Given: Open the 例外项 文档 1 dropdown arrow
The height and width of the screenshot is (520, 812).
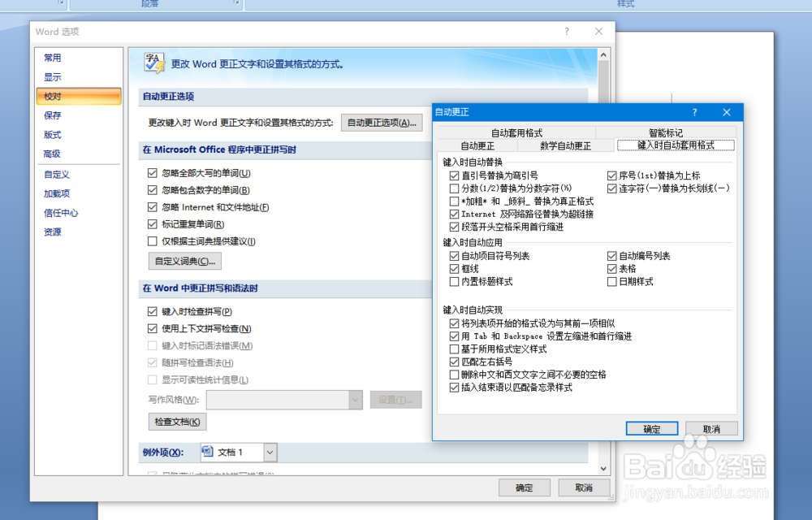Looking at the screenshot, I should click(270, 452).
